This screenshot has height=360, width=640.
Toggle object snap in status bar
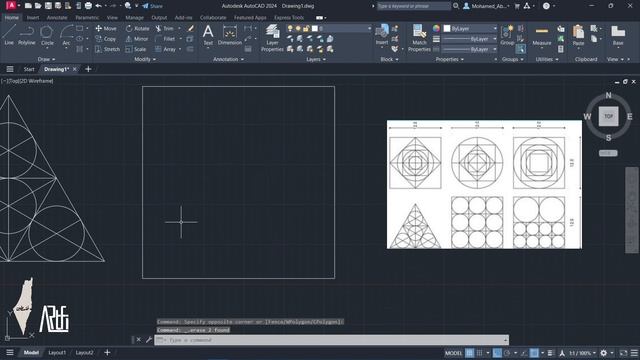tap(534, 353)
